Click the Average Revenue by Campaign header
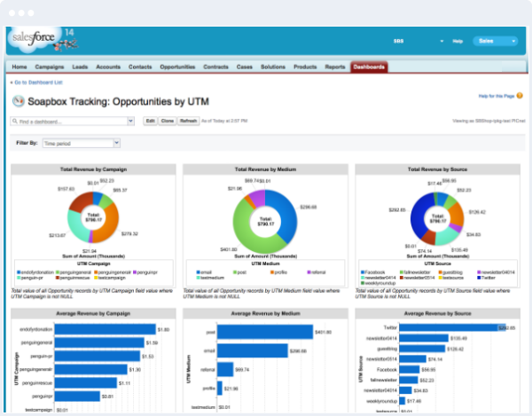Viewport: 532px width, 416px height. click(93, 313)
